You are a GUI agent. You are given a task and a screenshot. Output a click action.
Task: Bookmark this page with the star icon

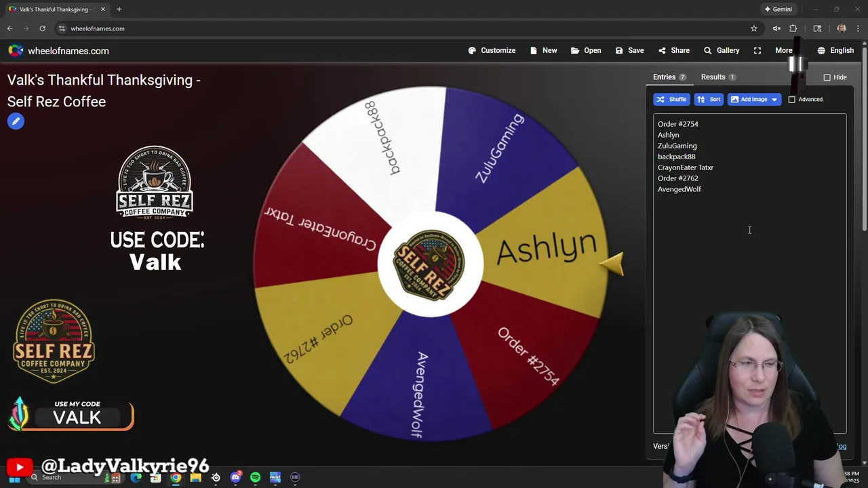pyautogui.click(x=753, y=28)
